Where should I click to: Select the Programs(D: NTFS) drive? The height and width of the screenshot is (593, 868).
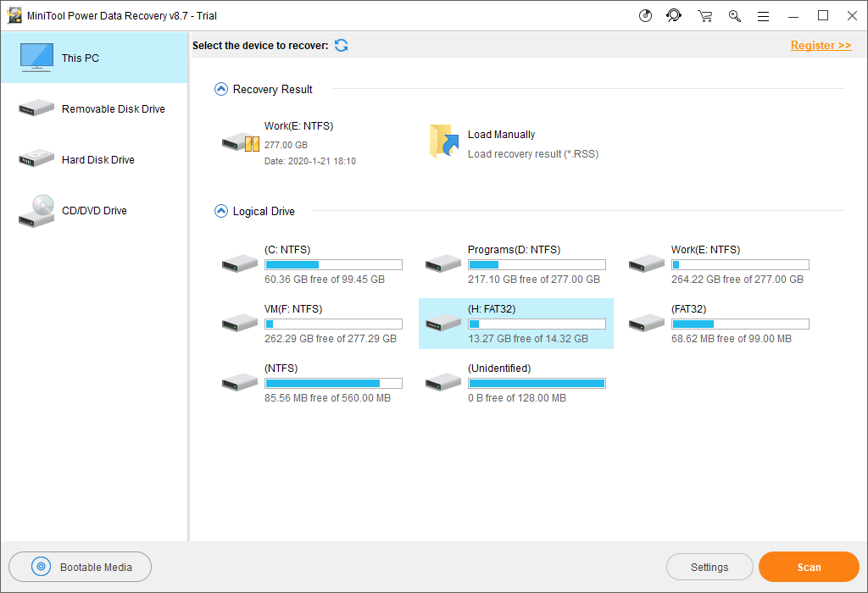pyautogui.click(x=516, y=264)
